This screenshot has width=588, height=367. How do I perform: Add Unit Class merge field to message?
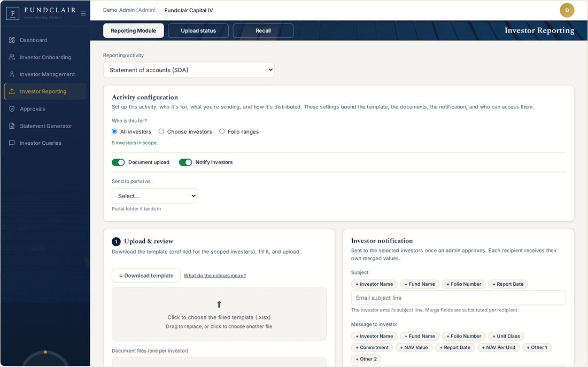[x=506, y=336]
